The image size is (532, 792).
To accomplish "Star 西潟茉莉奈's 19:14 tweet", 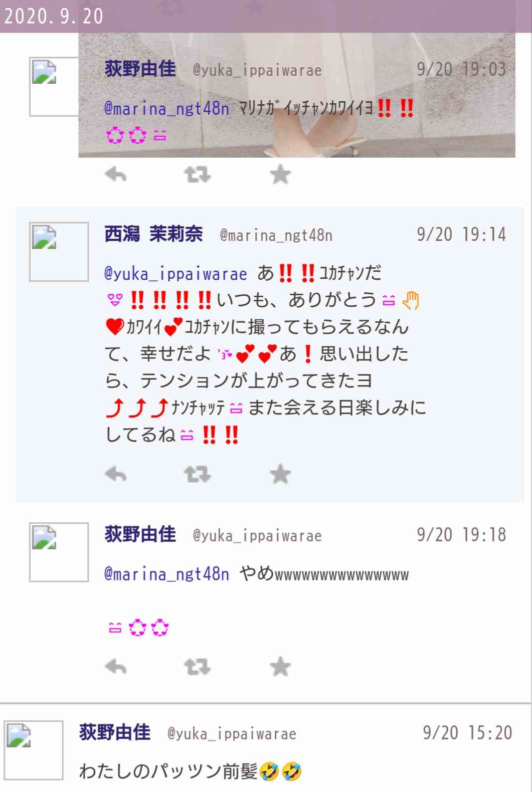I will coord(280,474).
